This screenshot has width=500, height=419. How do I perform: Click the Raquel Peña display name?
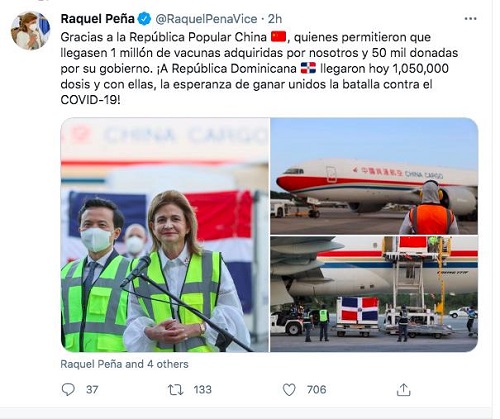(x=97, y=19)
